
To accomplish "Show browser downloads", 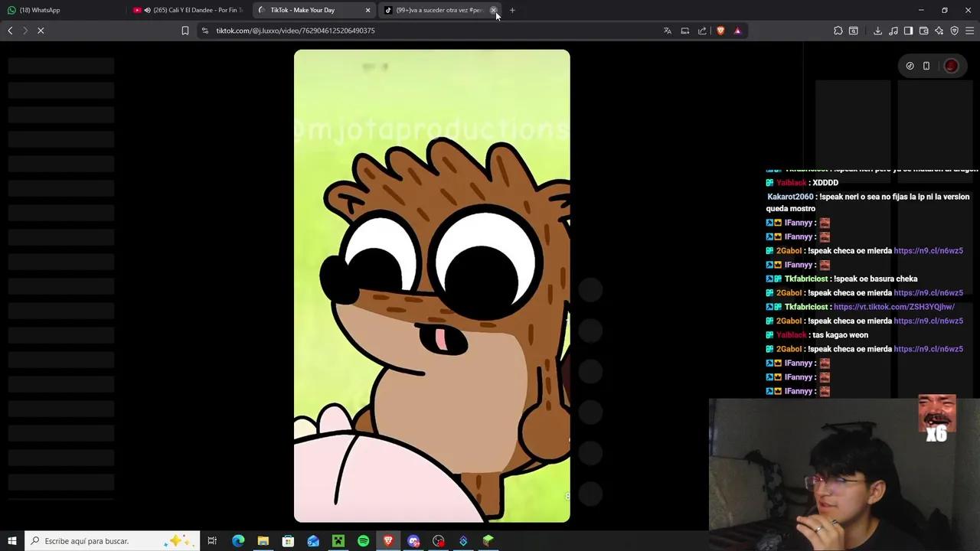I will click(x=877, y=31).
